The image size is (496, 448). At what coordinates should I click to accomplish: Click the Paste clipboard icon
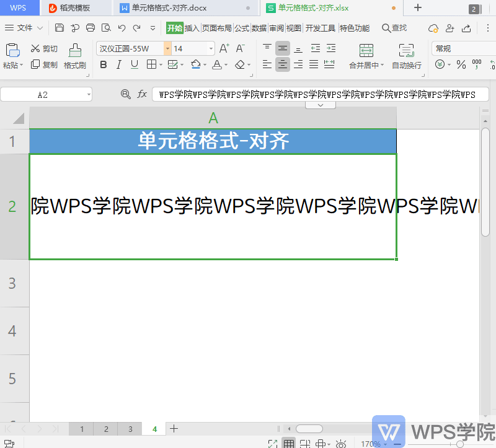[x=12, y=50]
